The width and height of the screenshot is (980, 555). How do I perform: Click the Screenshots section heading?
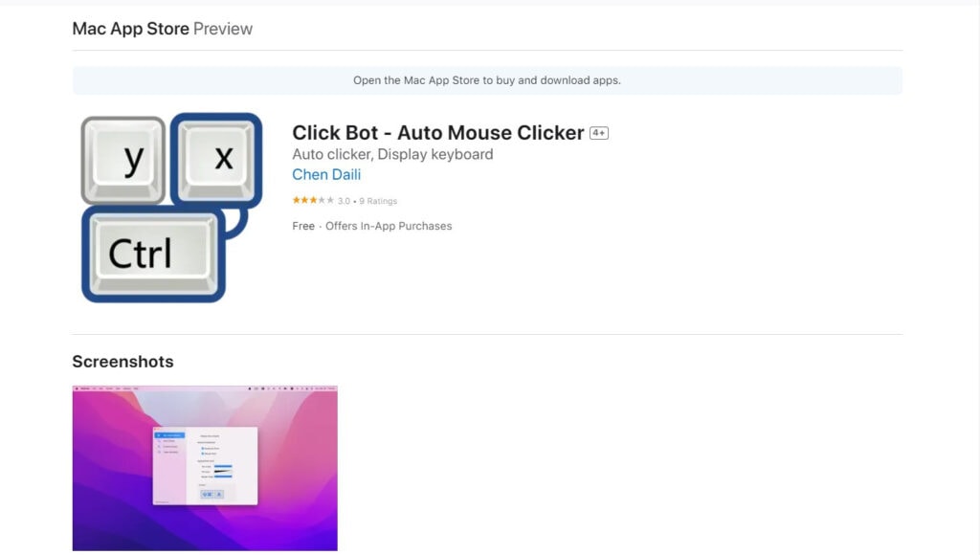(x=123, y=362)
